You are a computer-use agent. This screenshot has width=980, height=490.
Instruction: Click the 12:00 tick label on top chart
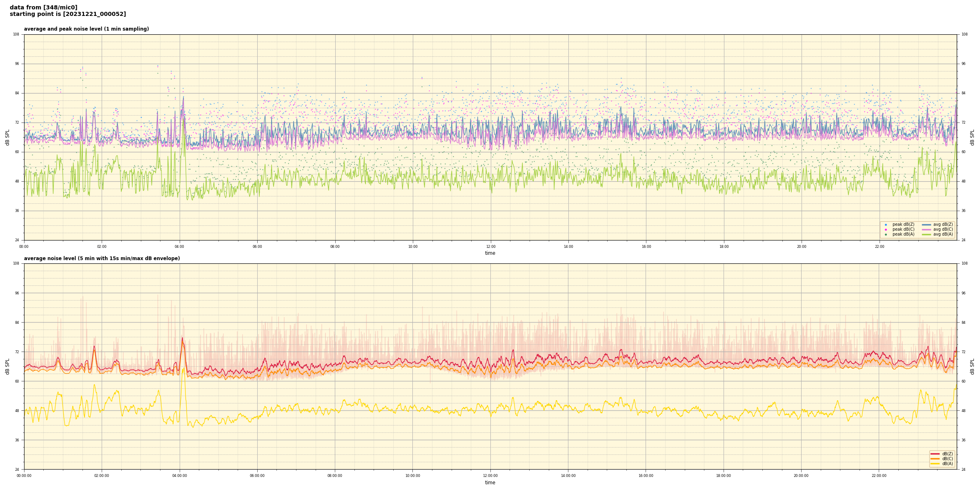(490, 247)
